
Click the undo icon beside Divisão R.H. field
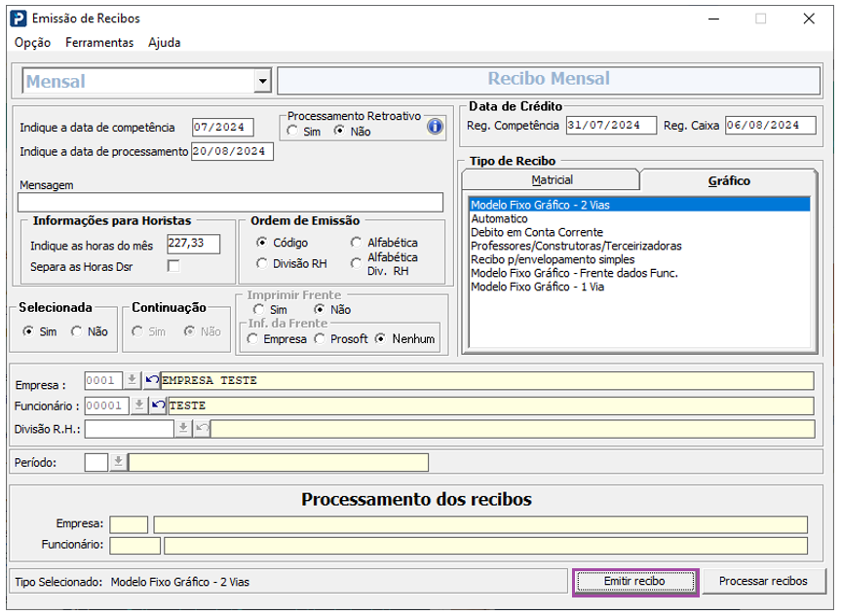tap(202, 428)
